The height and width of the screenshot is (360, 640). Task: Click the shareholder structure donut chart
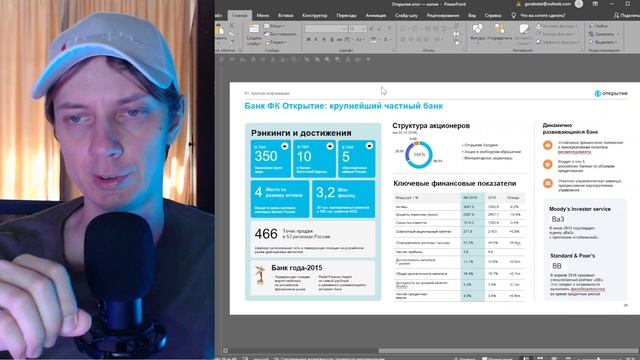(419, 154)
